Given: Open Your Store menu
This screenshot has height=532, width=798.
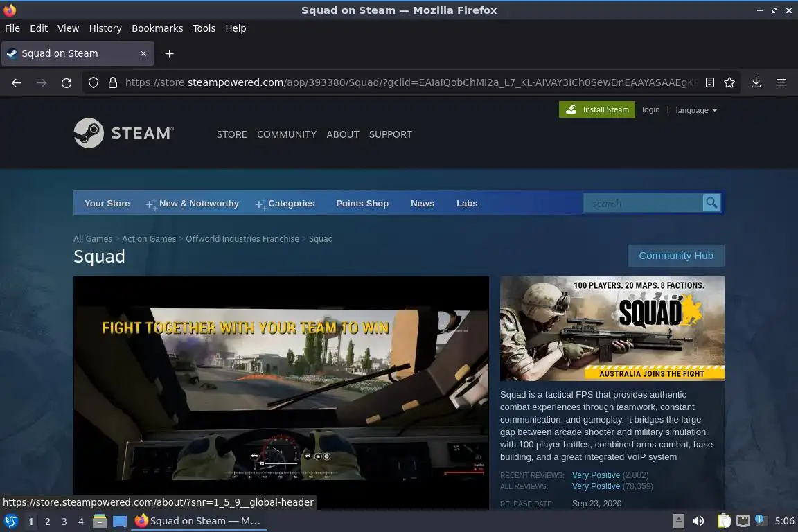Looking at the screenshot, I should tap(107, 203).
